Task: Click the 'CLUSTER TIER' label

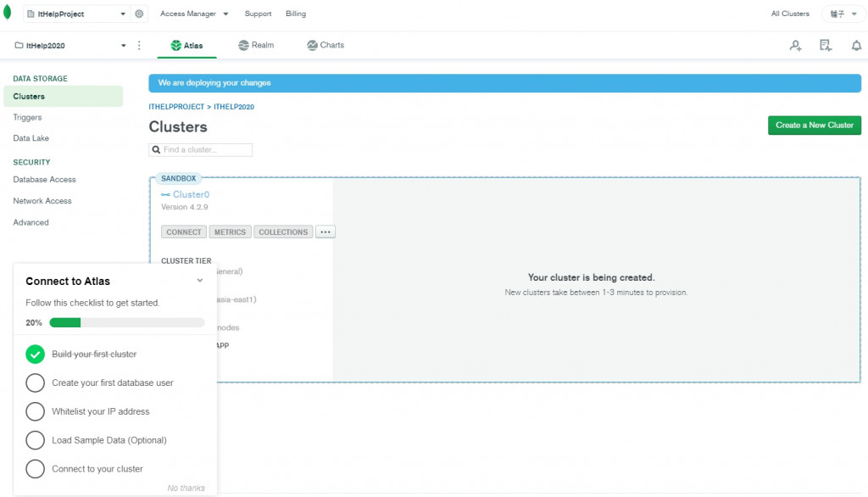Action: [x=186, y=261]
